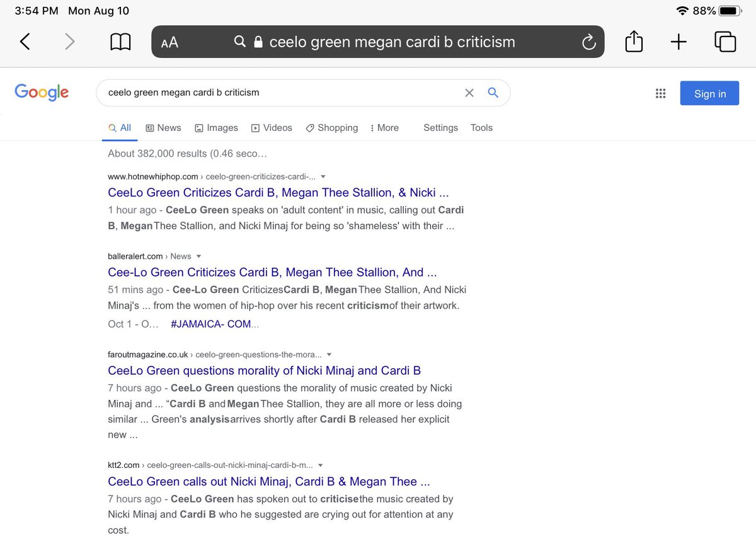The width and height of the screenshot is (756, 539).
Task: Tap the address bar URL text
Action: (x=392, y=42)
